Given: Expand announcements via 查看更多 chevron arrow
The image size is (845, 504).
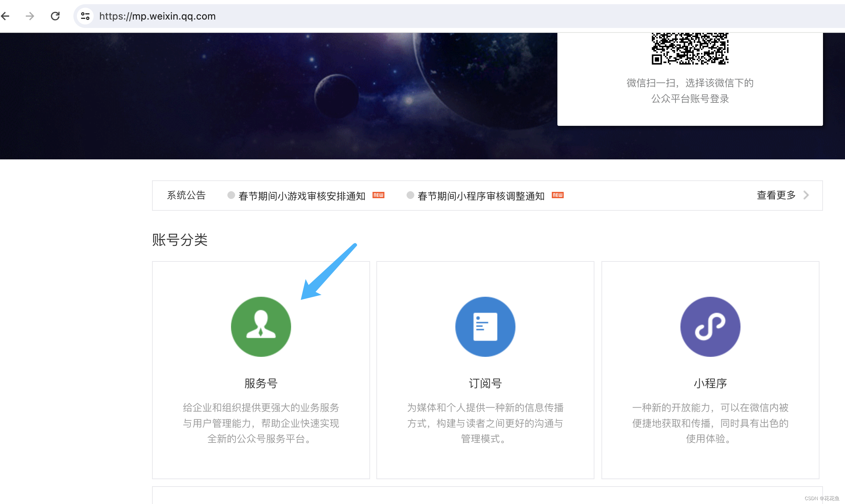Looking at the screenshot, I should [x=806, y=195].
